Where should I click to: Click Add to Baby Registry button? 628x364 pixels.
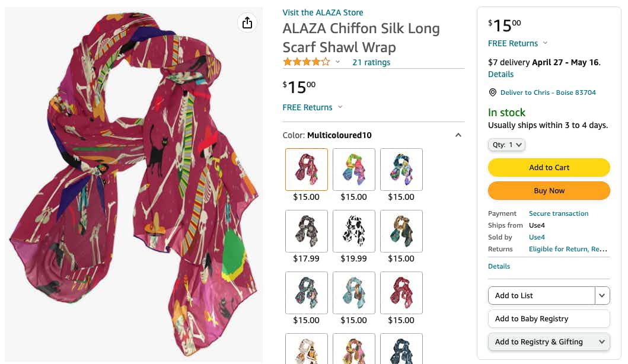click(x=549, y=319)
